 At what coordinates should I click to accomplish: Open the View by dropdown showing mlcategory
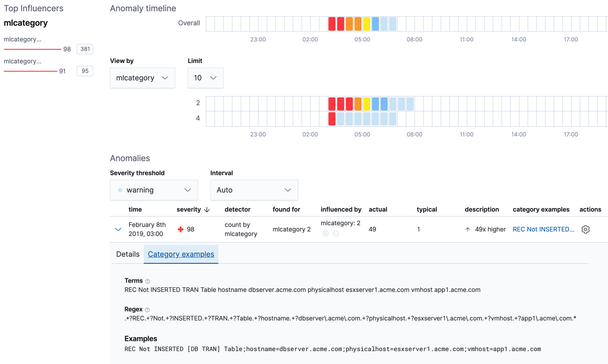[142, 78]
